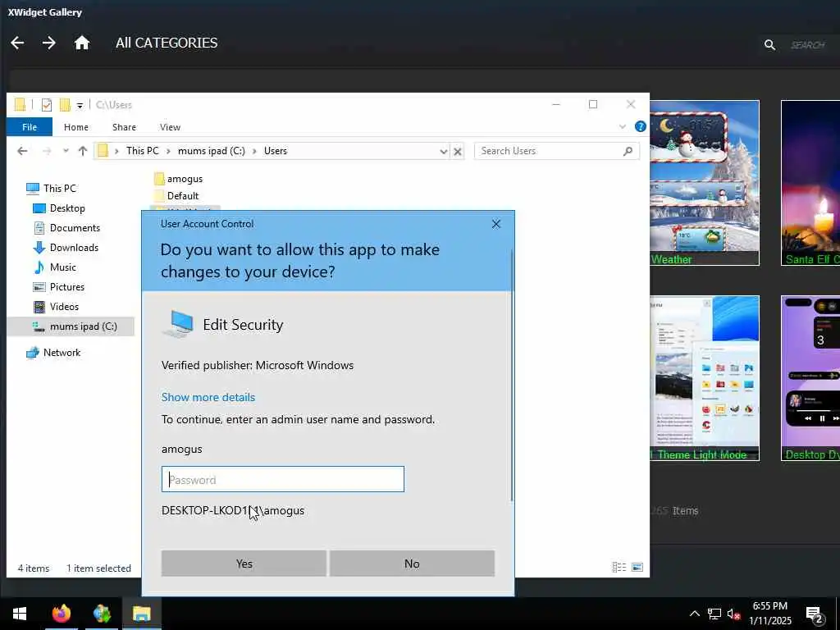Close the User Account Control dialog
Image resolution: width=840 pixels, height=630 pixels.
tap(496, 224)
